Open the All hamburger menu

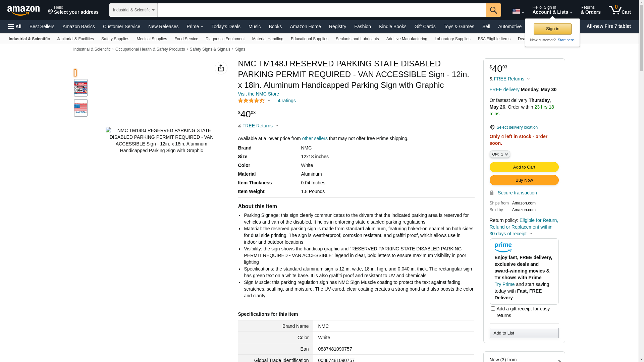click(x=15, y=26)
